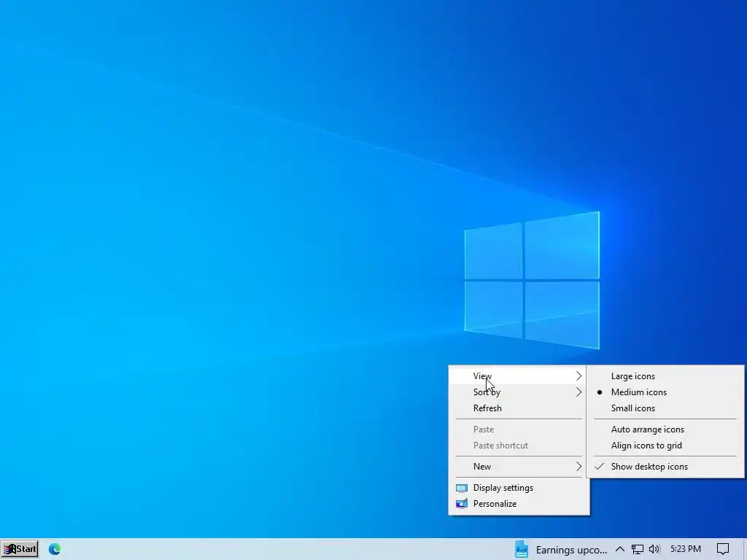Show hidden system tray icons
747x560 pixels.
pyautogui.click(x=620, y=549)
